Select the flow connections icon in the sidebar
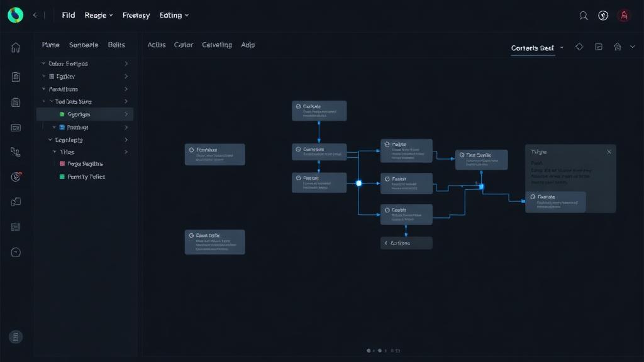 point(16,151)
